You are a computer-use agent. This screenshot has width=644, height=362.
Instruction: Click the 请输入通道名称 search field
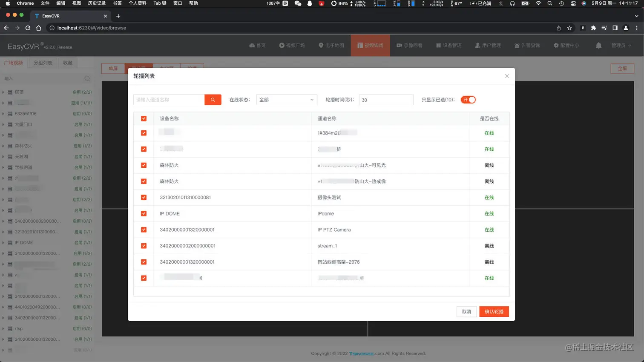coord(169,100)
